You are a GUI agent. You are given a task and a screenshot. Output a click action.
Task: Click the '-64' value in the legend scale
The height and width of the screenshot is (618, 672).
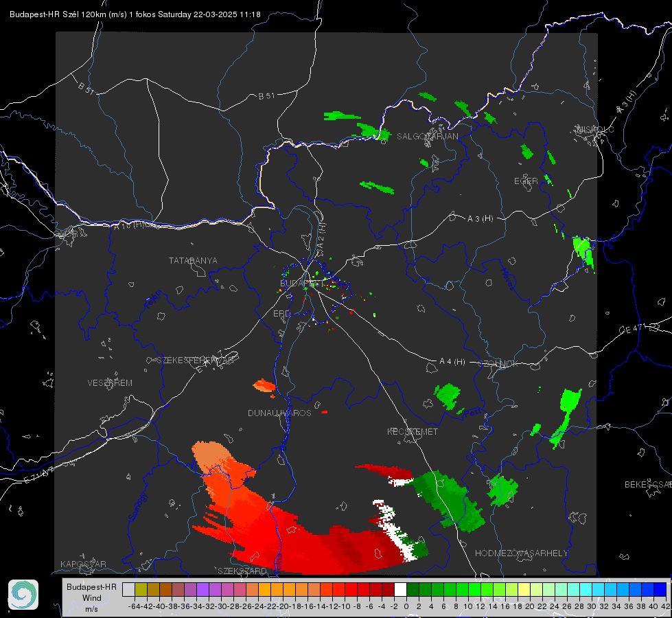tap(135, 606)
